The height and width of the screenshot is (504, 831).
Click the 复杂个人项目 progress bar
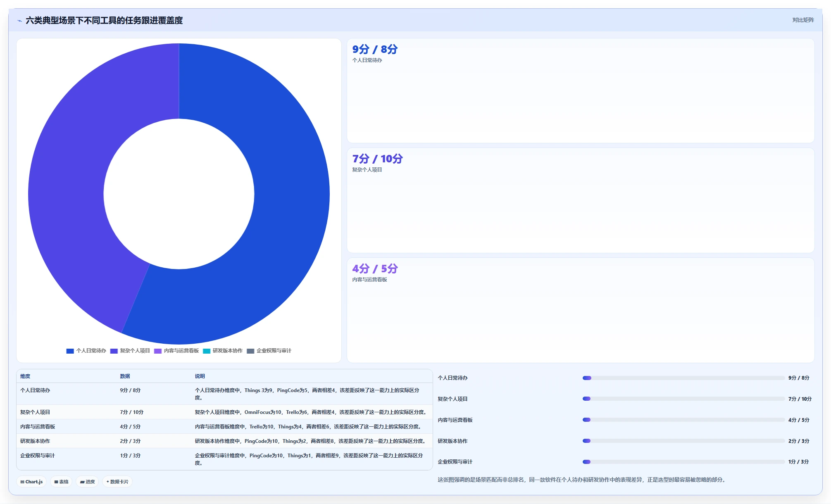pos(683,399)
